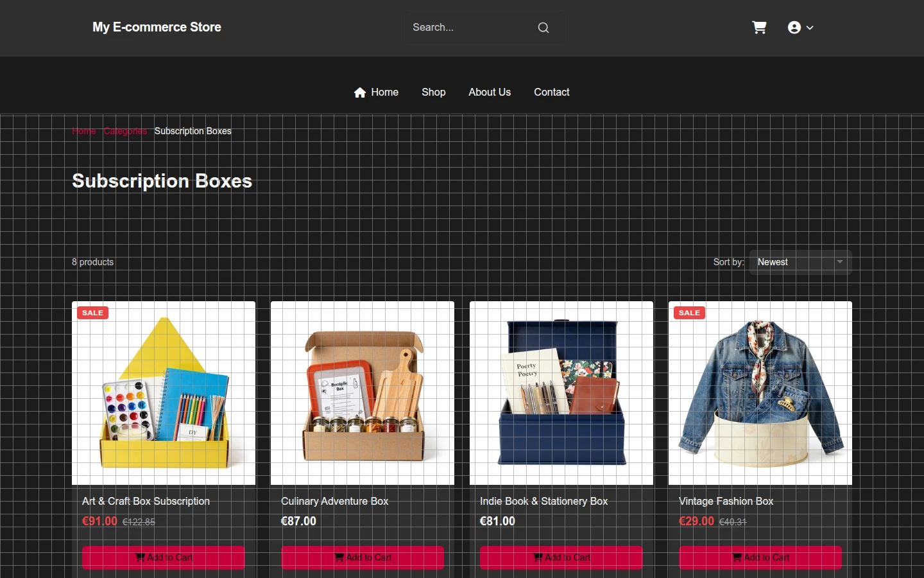The width and height of the screenshot is (924, 578).
Task: Click the Vintage Fashion Box title
Action: [726, 501]
